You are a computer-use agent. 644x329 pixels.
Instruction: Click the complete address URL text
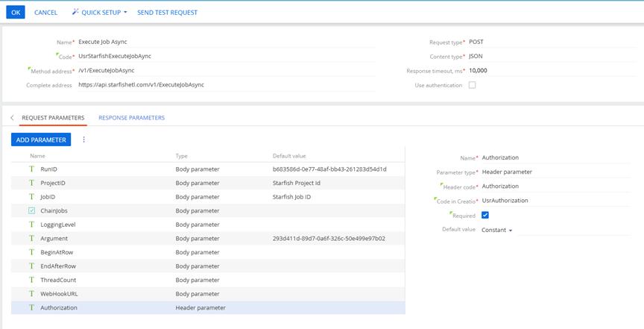coord(141,85)
